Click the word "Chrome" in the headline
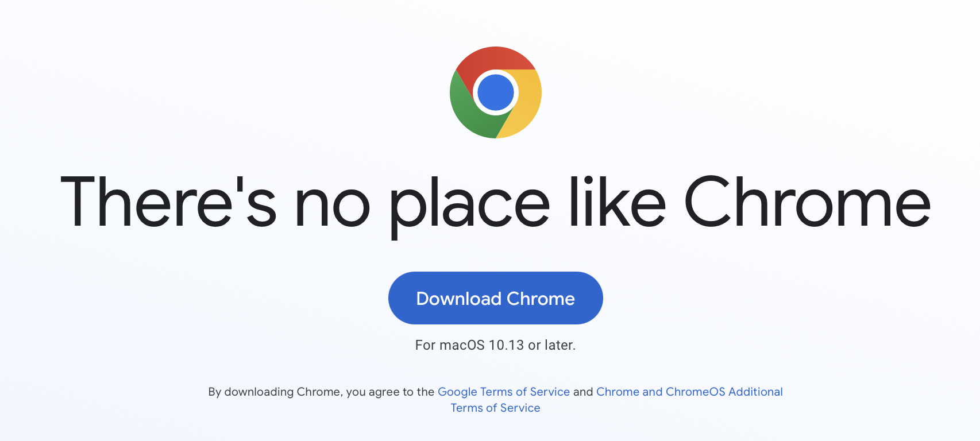Image resolution: width=980 pixels, height=441 pixels. (807, 201)
